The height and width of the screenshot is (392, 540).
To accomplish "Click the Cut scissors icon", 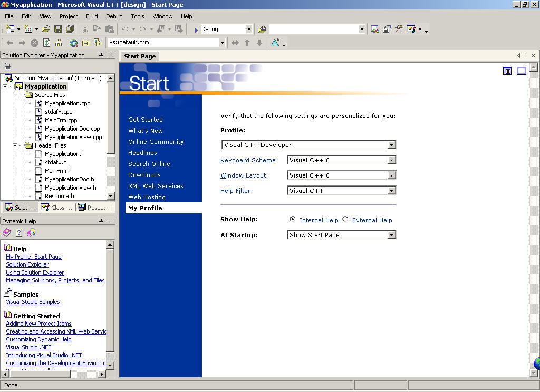I will pyautogui.click(x=85, y=30).
